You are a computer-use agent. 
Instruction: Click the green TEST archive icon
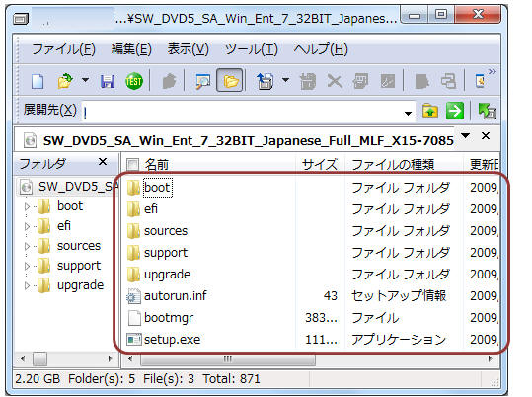[x=133, y=82]
